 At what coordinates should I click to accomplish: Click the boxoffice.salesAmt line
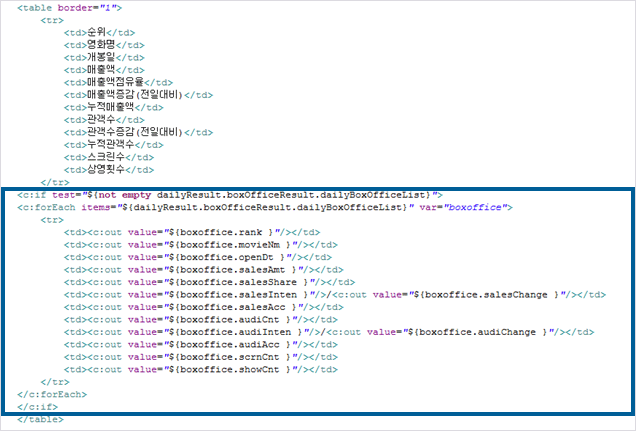point(204,270)
